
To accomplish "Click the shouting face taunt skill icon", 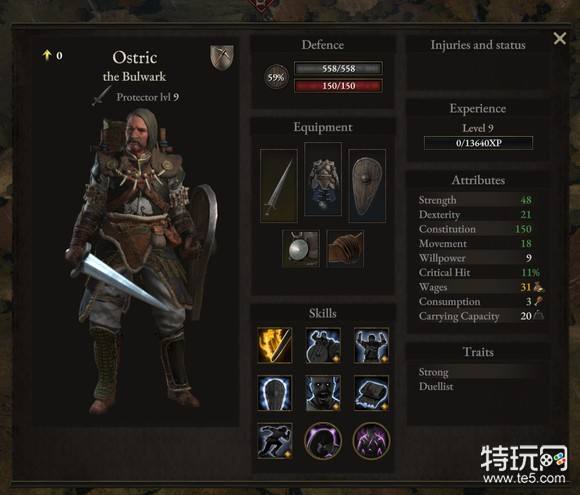I will [x=323, y=393].
